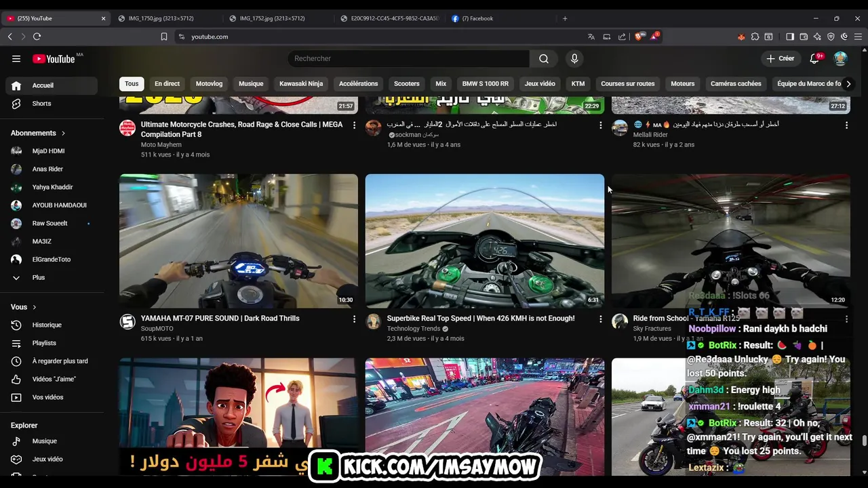Open Shorts in sidebar
This screenshot has width=868, height=488.
(52, 104)
